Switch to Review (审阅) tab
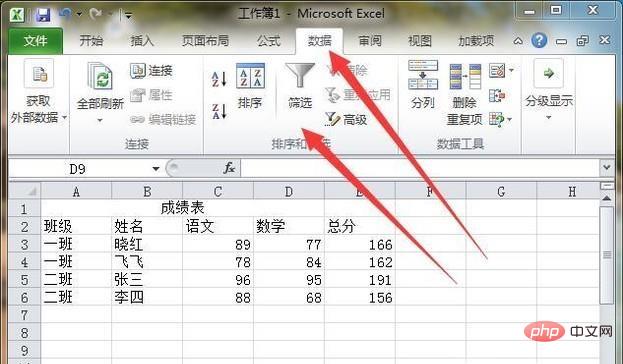The width and height of the screenshot is (623, 364). point(370,41)
